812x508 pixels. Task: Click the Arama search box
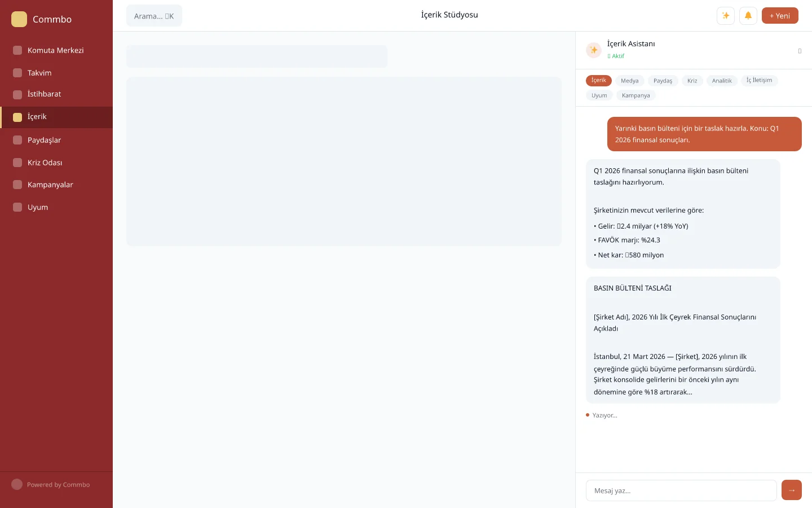click(x=154, y=16)
